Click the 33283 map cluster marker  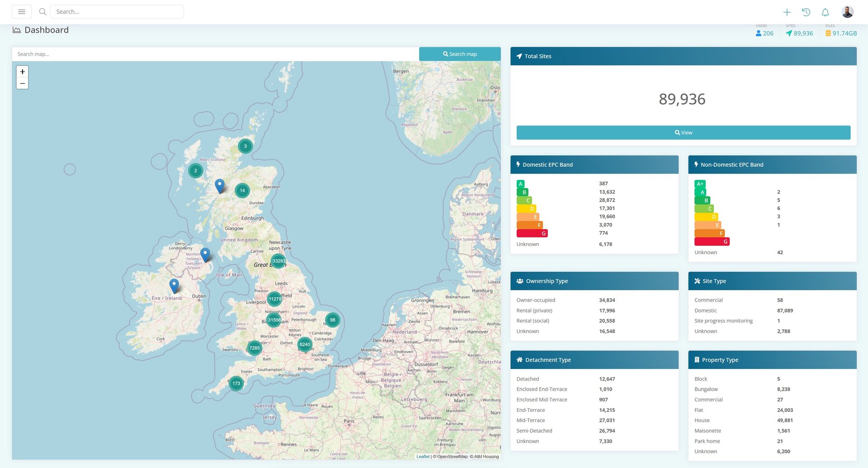tap(278, 261)
